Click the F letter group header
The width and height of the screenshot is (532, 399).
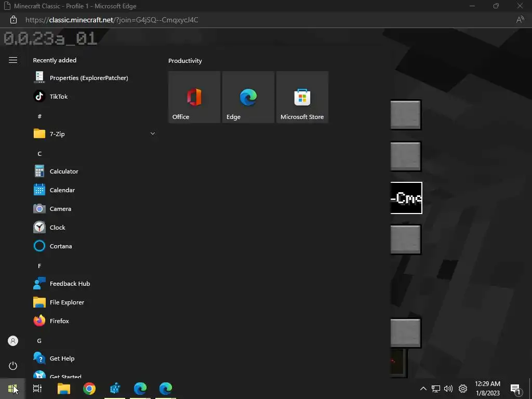click(x=39, y=266)
